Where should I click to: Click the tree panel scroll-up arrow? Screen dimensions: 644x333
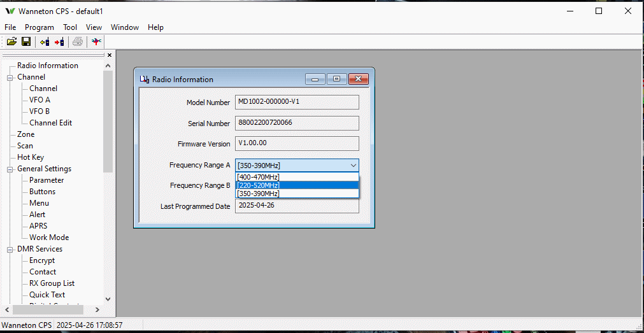click(108, 66)
